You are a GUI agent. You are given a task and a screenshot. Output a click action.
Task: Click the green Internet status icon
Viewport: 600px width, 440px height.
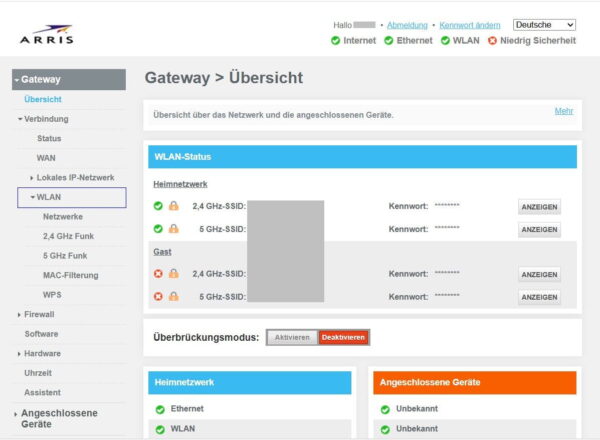pyautogui.click(x=336, y=41)
